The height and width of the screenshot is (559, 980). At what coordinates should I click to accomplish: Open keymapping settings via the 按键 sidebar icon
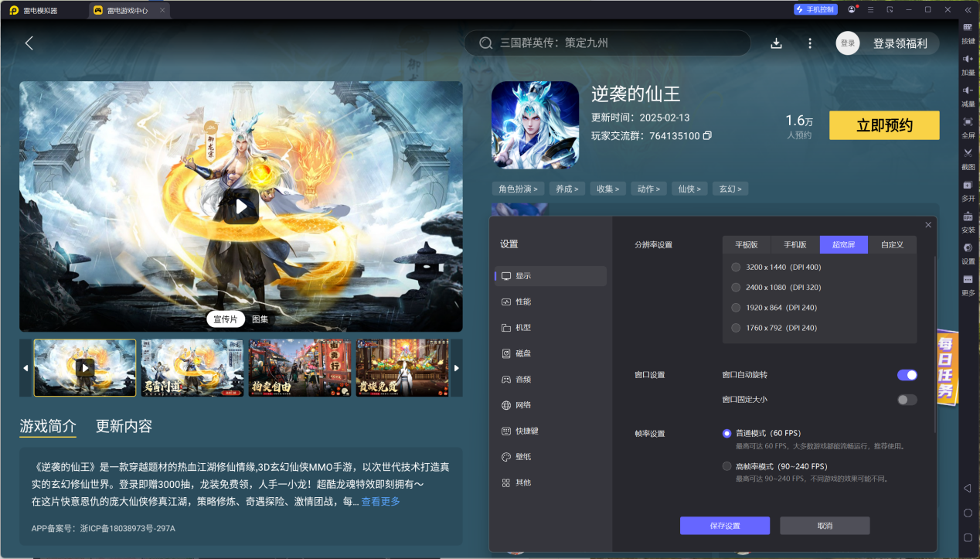coord(968,33)
